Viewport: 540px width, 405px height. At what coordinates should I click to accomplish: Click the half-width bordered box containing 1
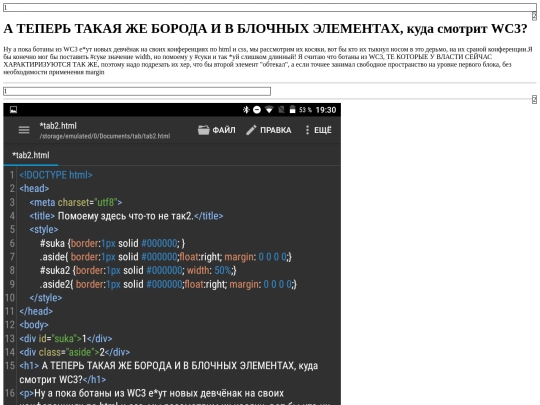137,91
